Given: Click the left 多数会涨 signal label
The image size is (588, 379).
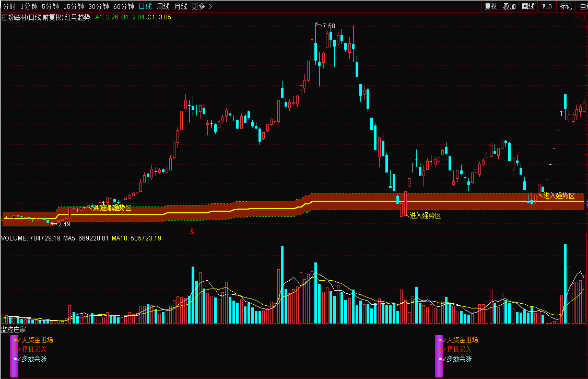Looking at the screenshot, I should [x=34, y=359].
